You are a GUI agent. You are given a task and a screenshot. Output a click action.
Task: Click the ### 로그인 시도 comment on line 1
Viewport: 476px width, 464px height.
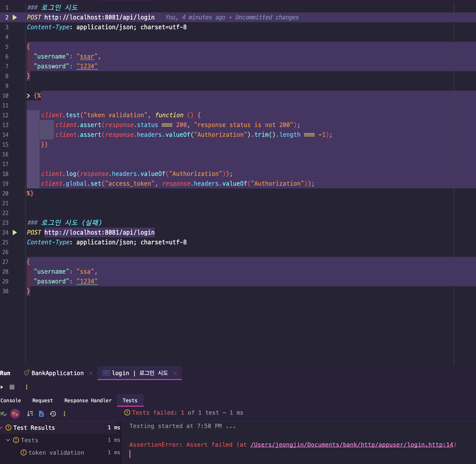(52, 8)
